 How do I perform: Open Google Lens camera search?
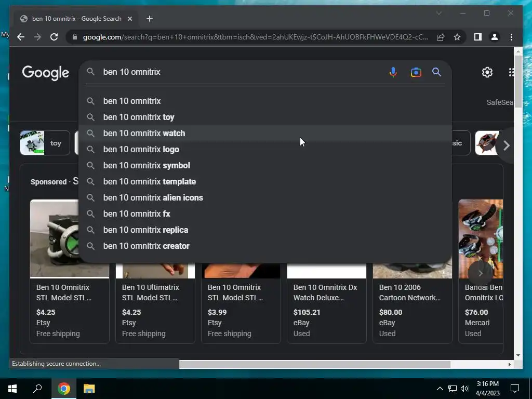(416, 72)
